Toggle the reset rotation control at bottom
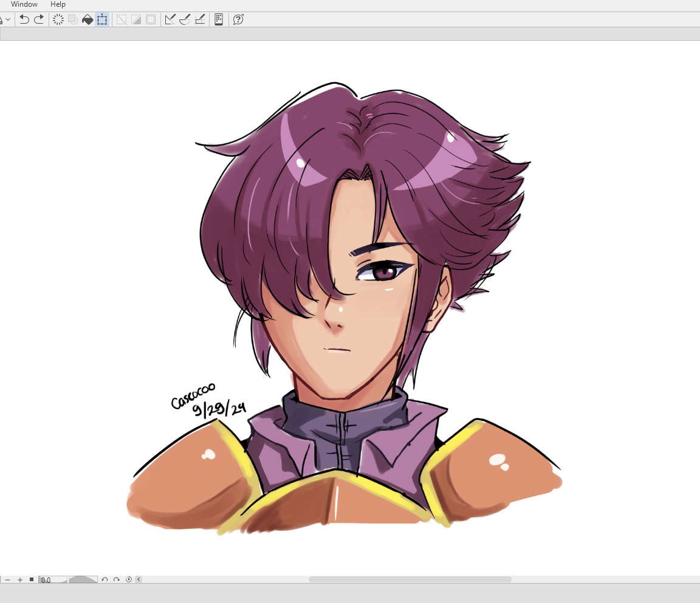The image size is (700, 603). click(129, 579)
